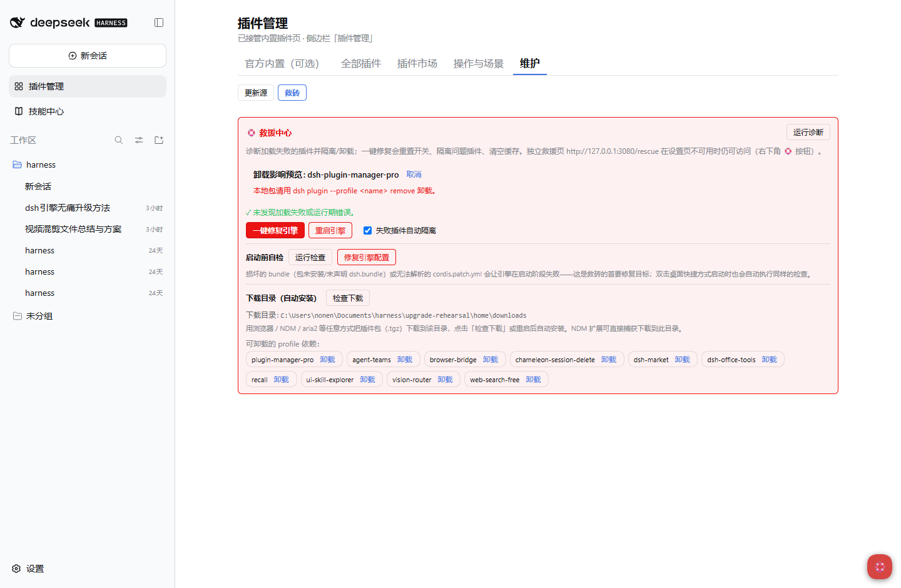Open 技能中心 in the sidebar
The image size is (901, 588).
click(88, 111)
